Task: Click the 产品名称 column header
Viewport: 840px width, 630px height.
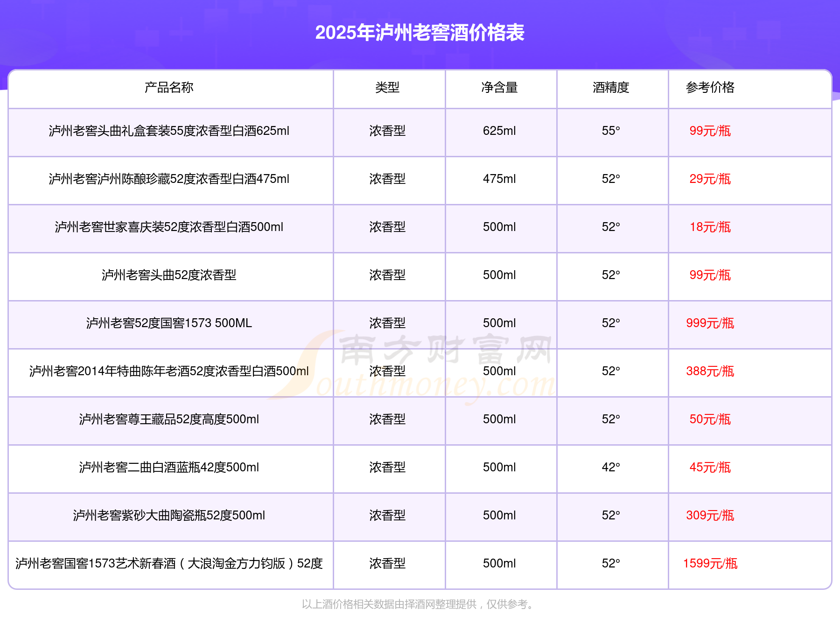Action: 169,87
